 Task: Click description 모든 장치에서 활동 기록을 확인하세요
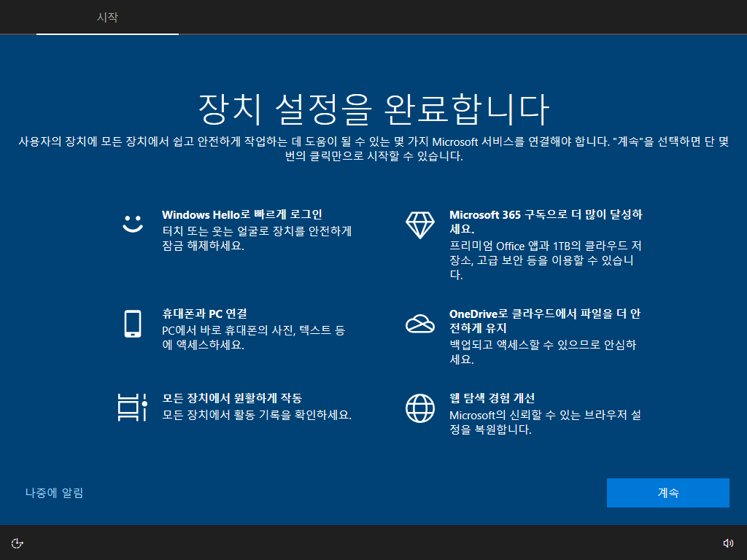tap(257, 415)
